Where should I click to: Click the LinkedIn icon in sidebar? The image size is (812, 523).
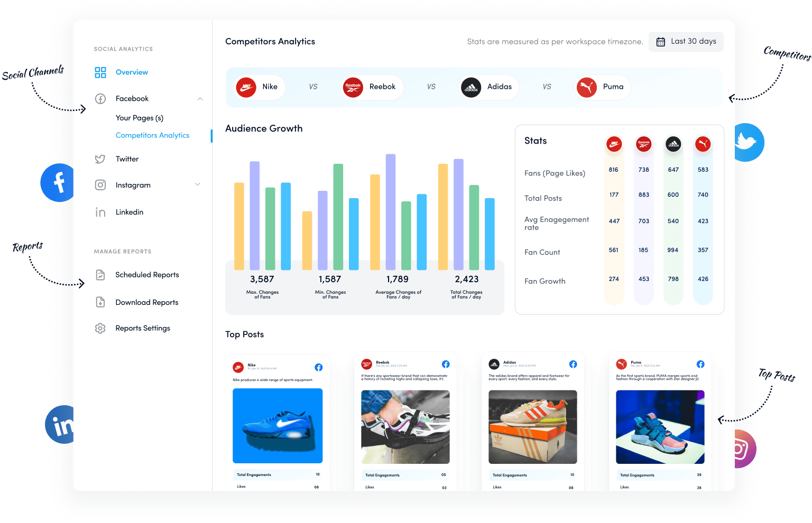100,212
